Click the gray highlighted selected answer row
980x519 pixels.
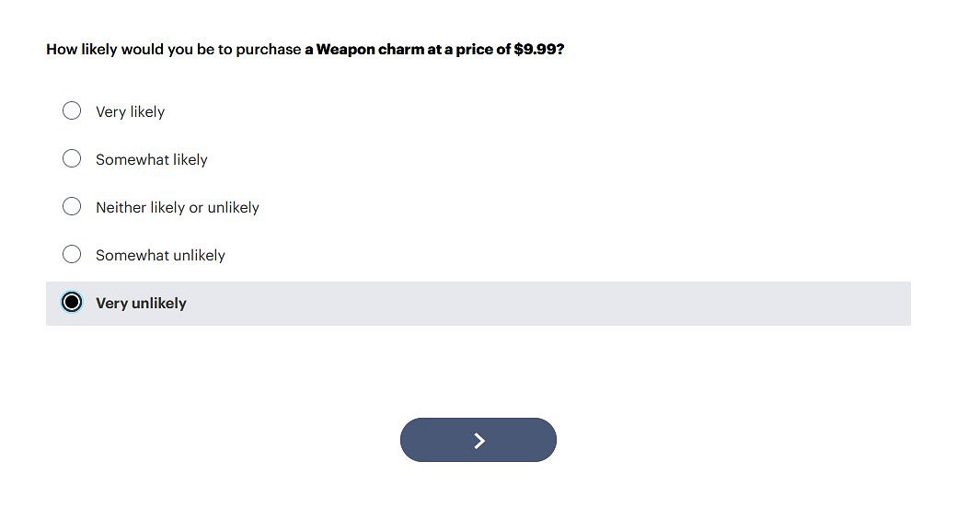[x=552, y=304]
